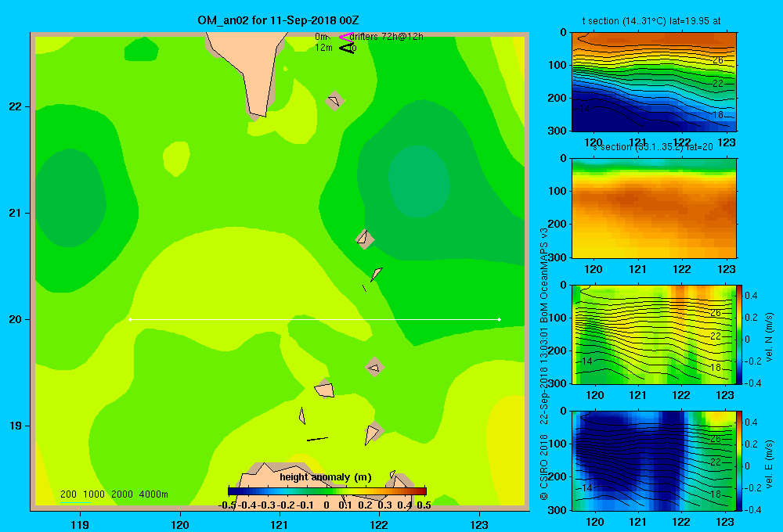The height and width of the screenshot is (532, 783).
Task: Click latitude tick 22 on the main map
Action: point(16,106)
